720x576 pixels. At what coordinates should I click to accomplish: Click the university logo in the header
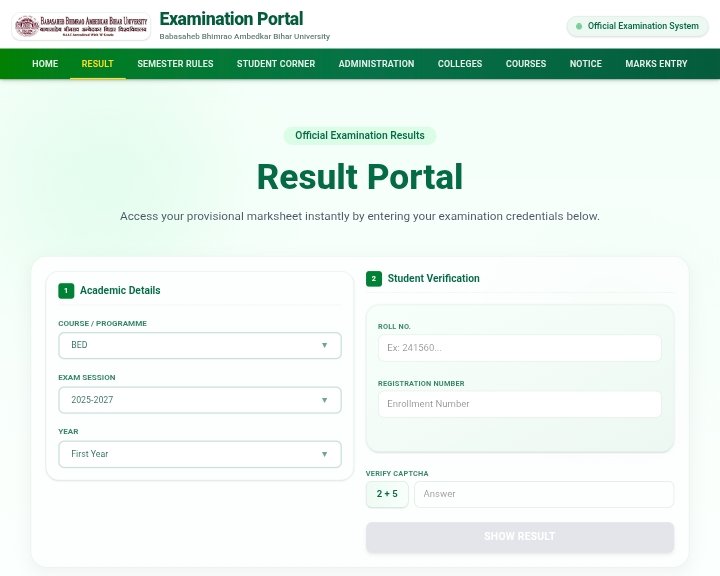click(81, 26)
